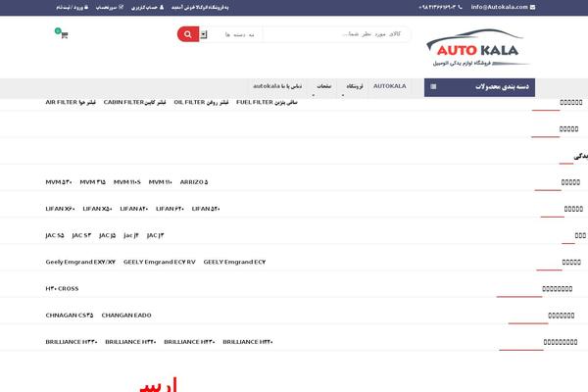Select Geely Emgrand EX7/X7 link
Screen dimensions: 588x392
point(80,262)
